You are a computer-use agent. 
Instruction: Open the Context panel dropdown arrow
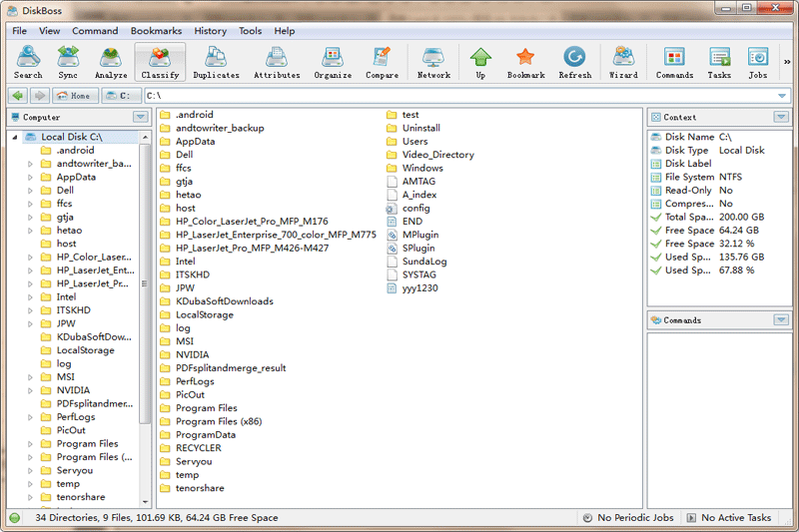click(x=781, y=117)
